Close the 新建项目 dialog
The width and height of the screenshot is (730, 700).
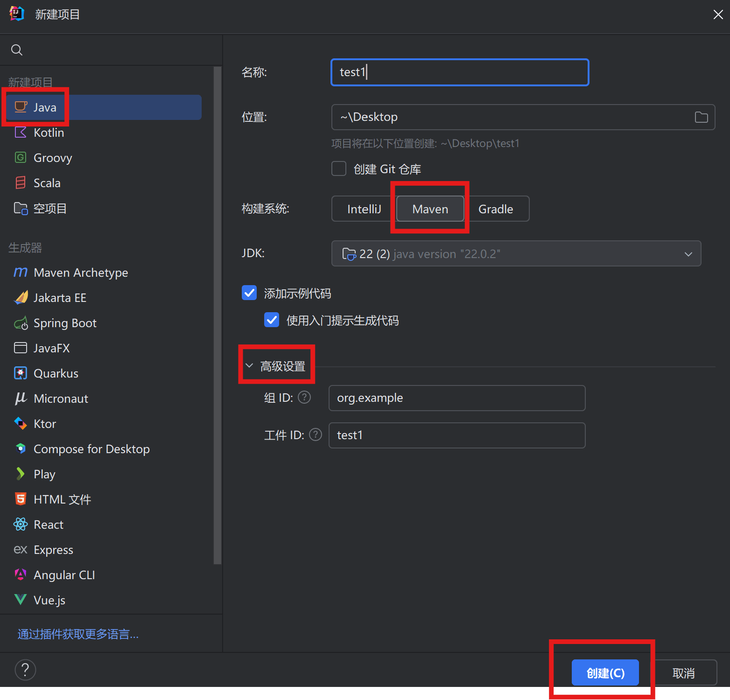718,14
